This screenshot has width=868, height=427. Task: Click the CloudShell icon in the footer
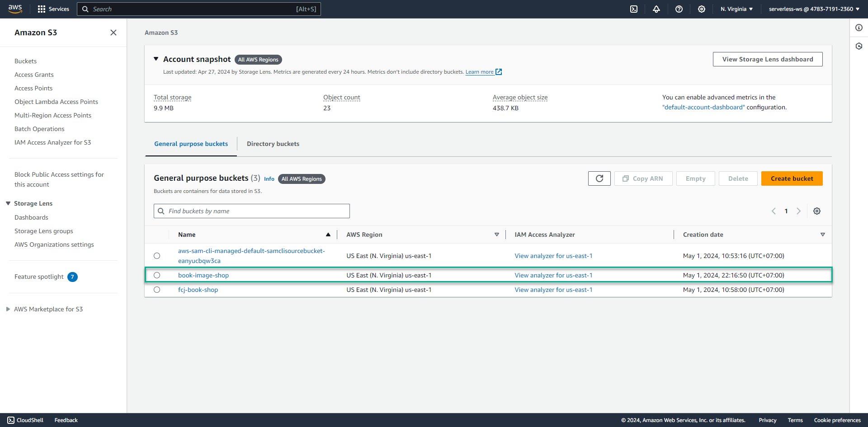coord(11,420)
